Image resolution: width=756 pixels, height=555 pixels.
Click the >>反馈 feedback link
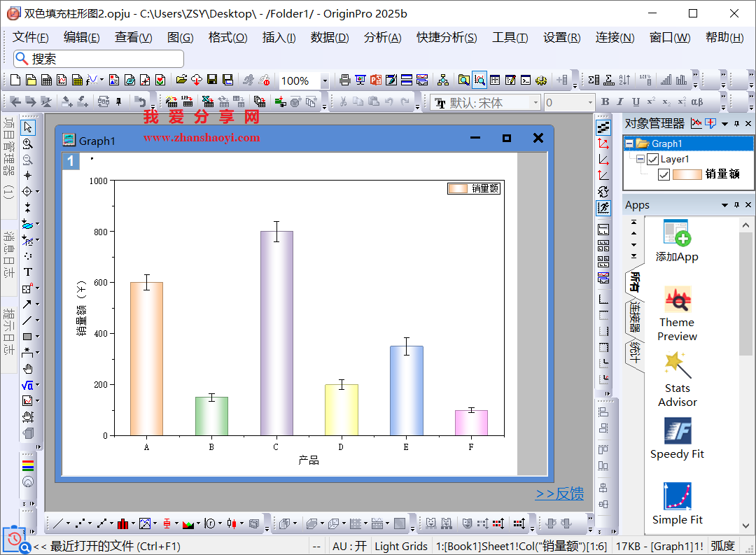559,494
